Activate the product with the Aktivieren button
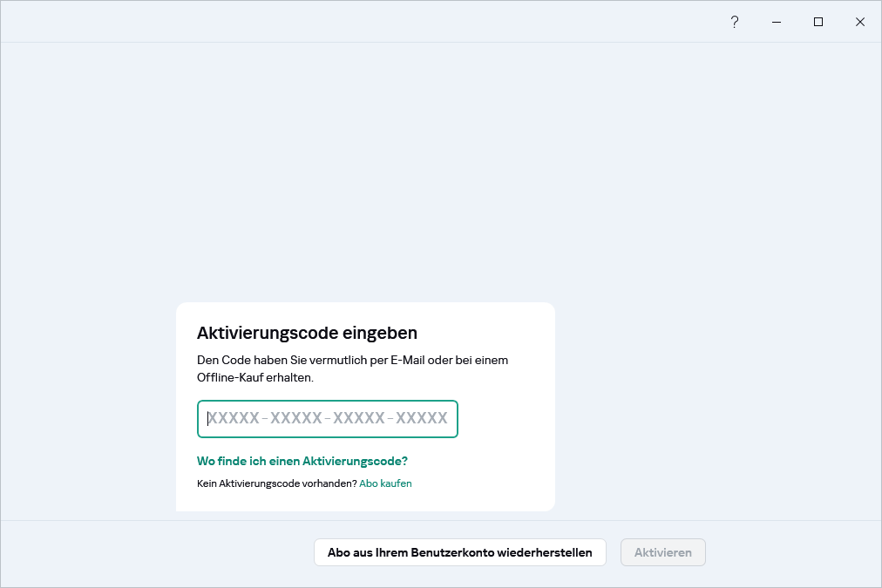The image size is (882, 588). (662, 552)
